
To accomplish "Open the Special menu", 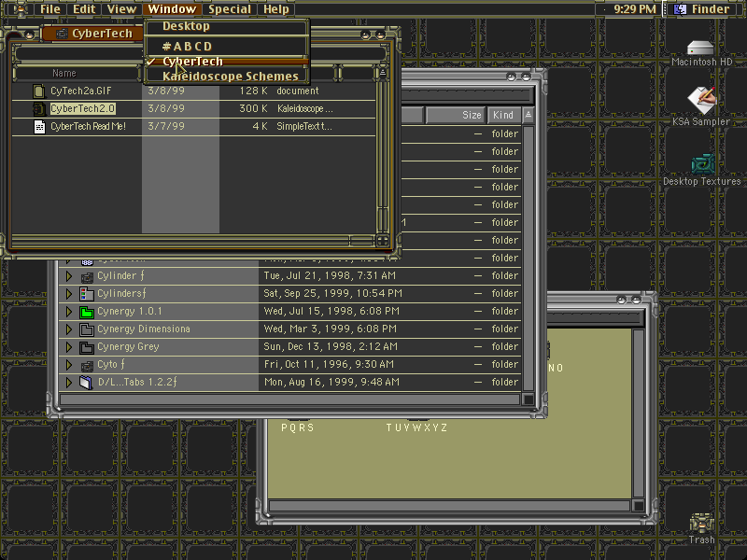I will pos(229,9).
